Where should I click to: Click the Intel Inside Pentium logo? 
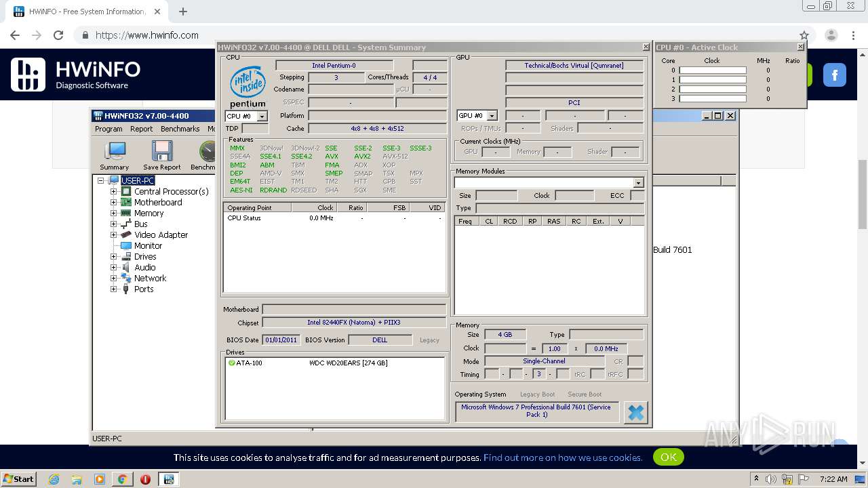(248, 87)
